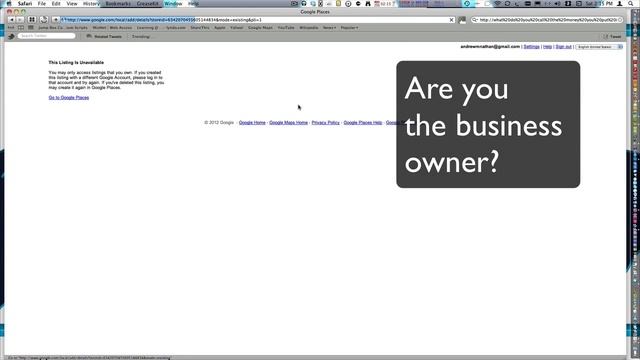Open Reading List glasses icon in bookmarks bar
The image size is (640, 360).
[x=11, y=28]
